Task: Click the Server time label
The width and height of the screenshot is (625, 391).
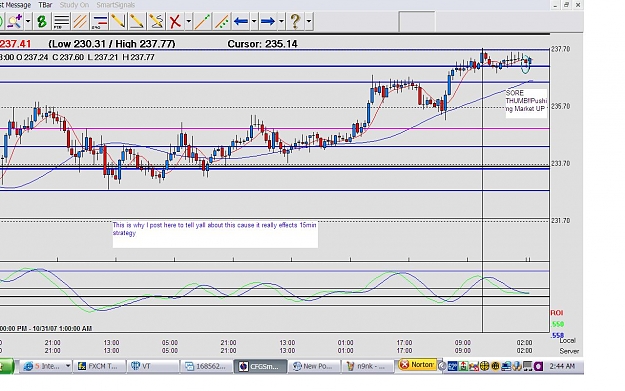Action: click(x=569, y=351)
